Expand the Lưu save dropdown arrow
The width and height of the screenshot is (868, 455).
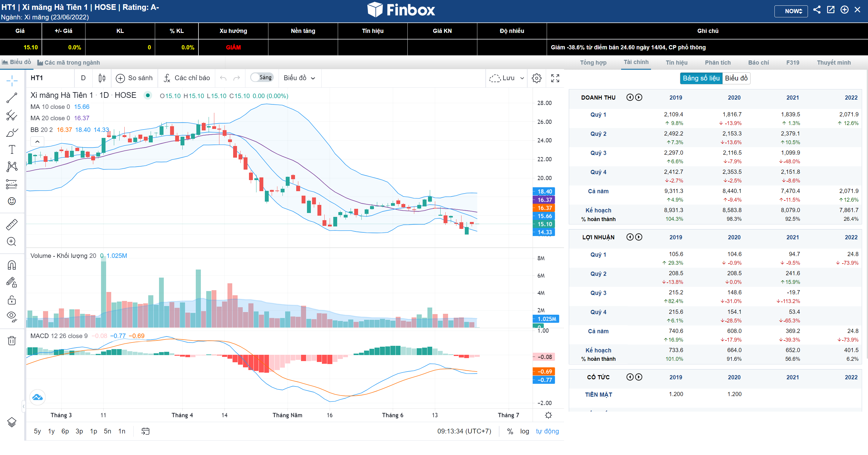[522, 78]
